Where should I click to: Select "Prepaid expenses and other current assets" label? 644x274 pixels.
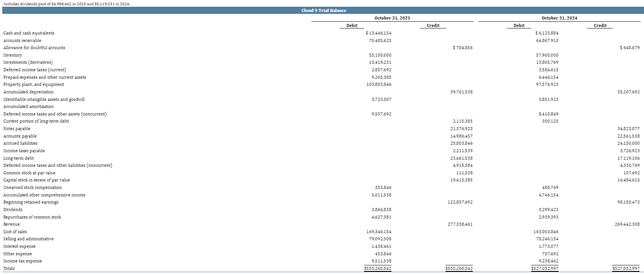[x=45, y=77]
